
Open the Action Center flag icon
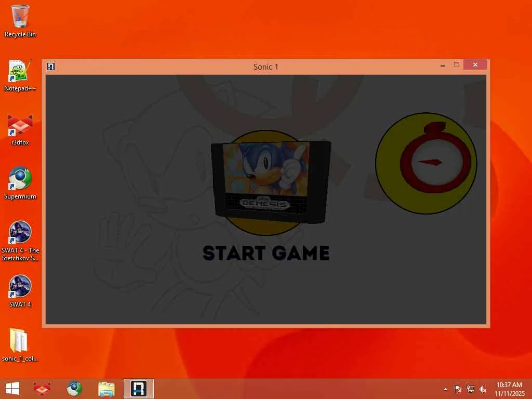(458, 389)
